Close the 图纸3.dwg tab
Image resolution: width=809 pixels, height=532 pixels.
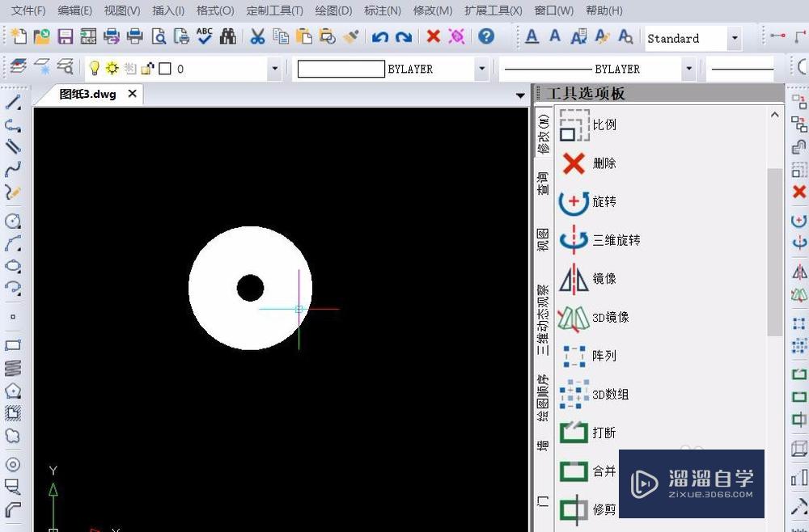click(x=132, y=94)
